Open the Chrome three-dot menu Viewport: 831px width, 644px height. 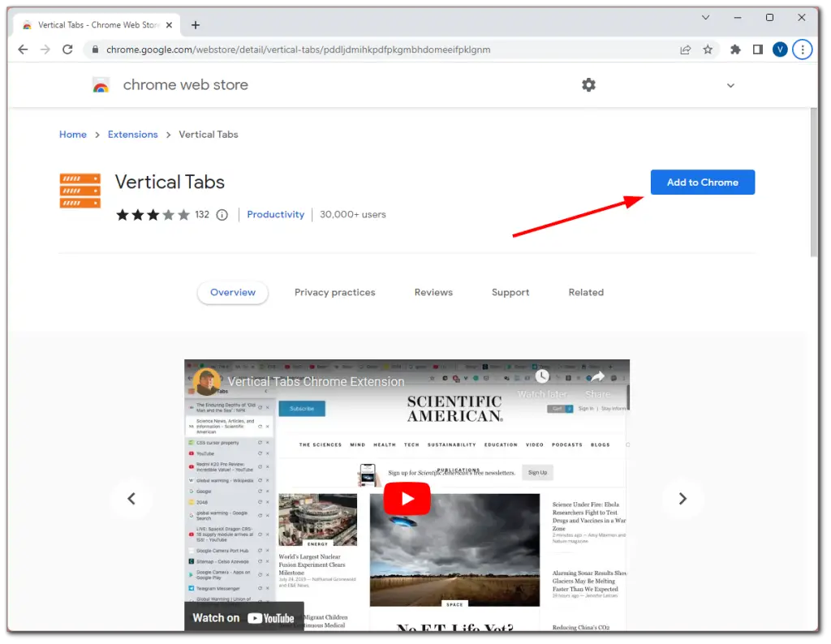tap(802, 49)
